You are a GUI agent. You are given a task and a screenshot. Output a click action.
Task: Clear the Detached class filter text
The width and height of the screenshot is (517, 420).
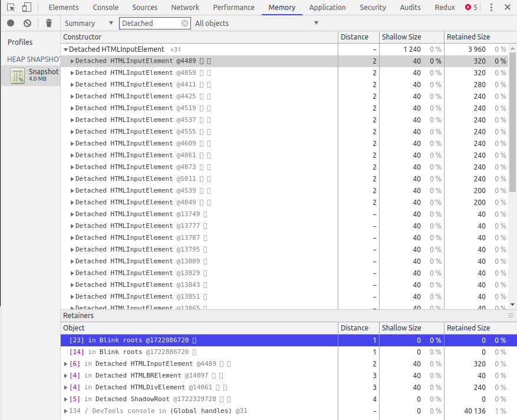click(x=185, y=24)
